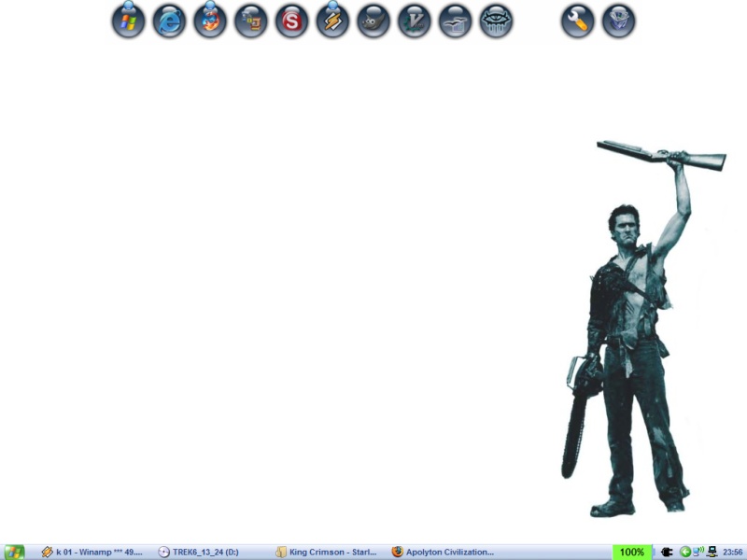Open the dock icon left of the eye icon
Image resolution: width=747 pixels, height=560 pixels.
pos(455,21)
